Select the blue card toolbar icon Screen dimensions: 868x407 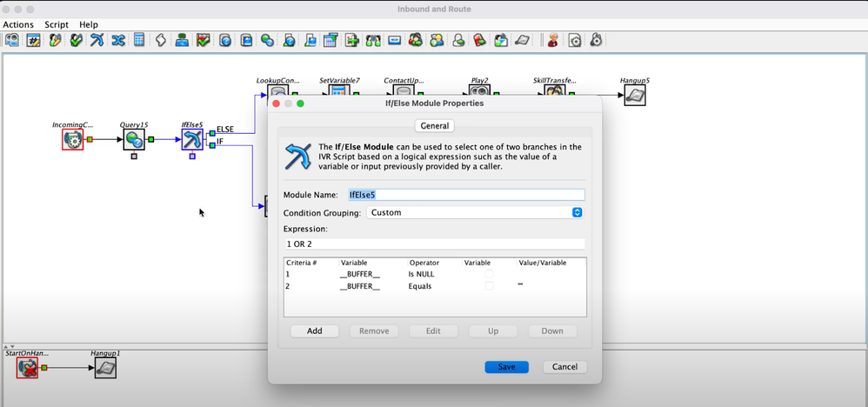(394, 40)
